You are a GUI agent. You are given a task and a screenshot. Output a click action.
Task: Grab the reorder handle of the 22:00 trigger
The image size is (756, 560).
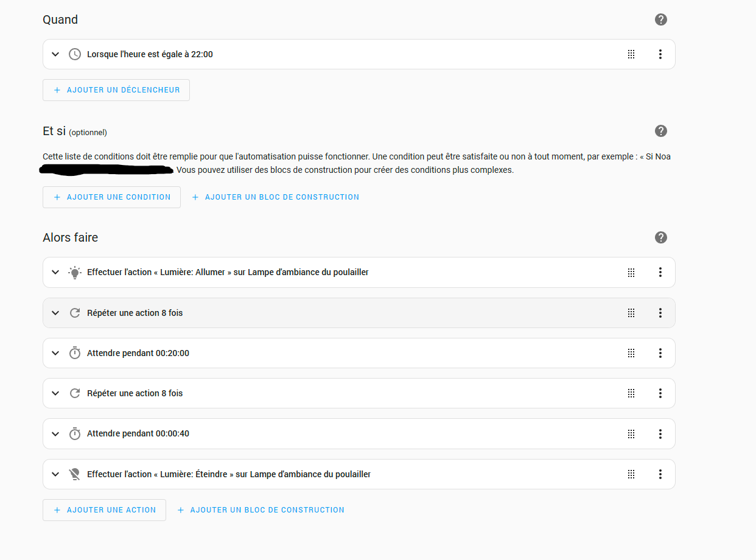click(x=631, y=54)
